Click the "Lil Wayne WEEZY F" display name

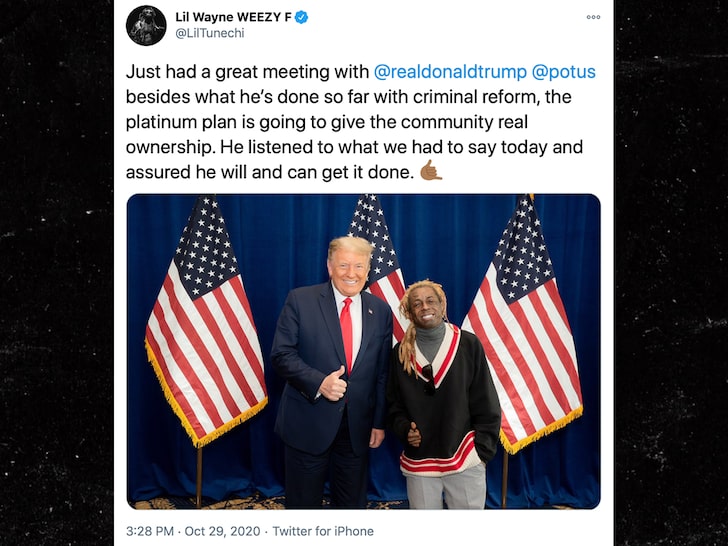(x=234, y=17)
